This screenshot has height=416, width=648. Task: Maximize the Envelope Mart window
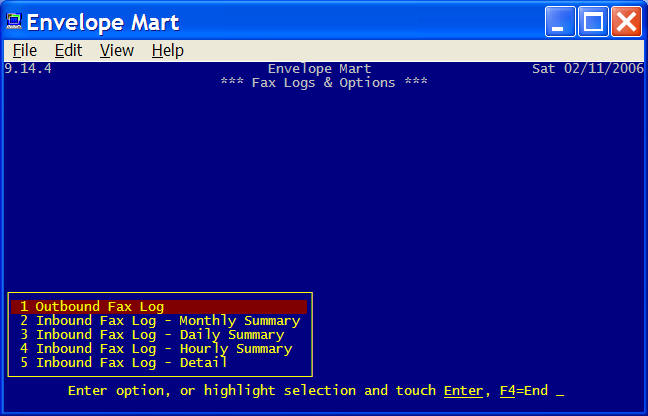[x=593, y=21]
